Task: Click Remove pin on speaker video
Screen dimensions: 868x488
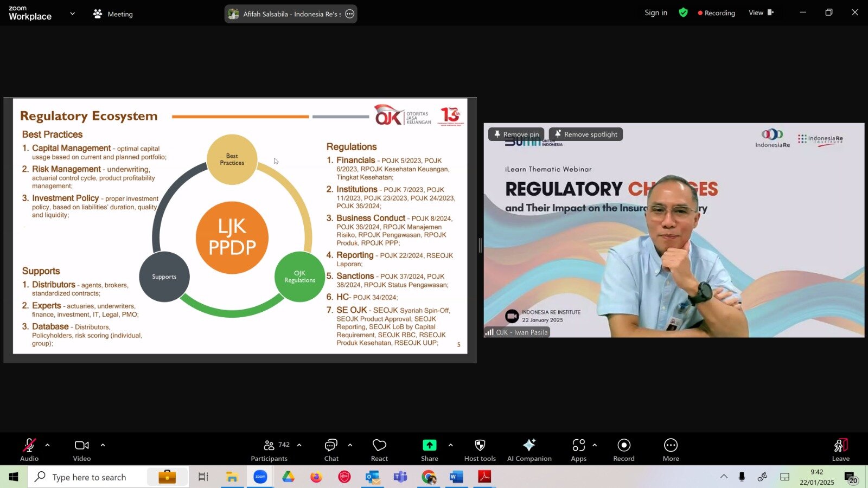Action: [516, 134]
